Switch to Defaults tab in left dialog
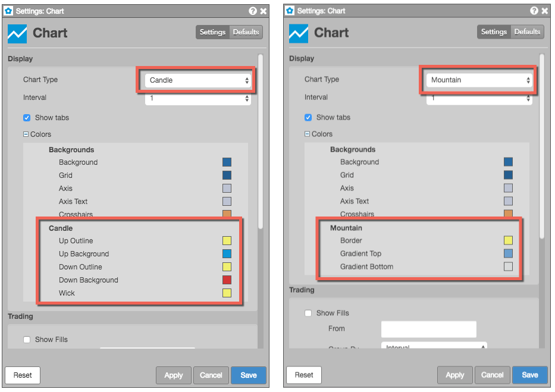Screen dimensions: 555x392 click(x=246, y=32)
